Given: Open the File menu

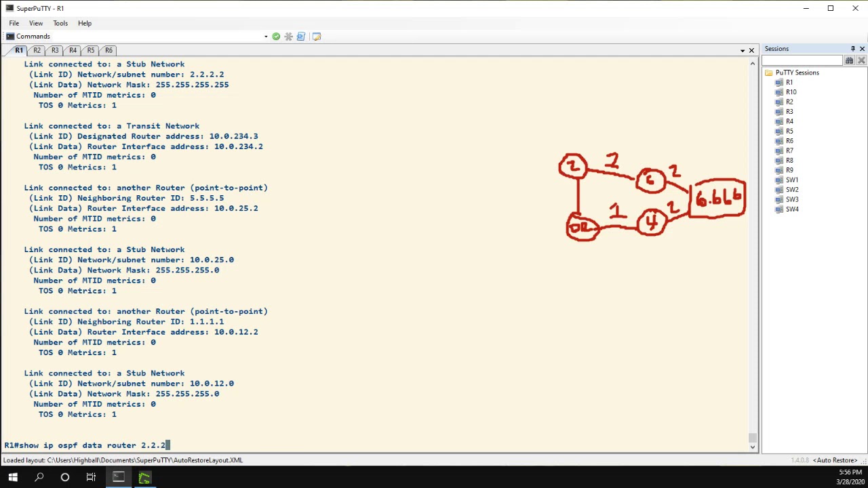Looking at the screenshot, I should pos(14,23).
